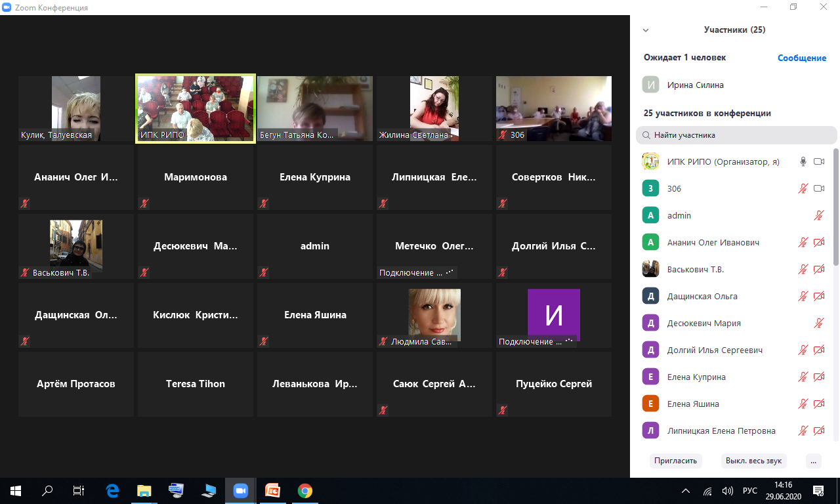Collapse the Участники panel with the chevron
The image size is (840, 504).
646,30
